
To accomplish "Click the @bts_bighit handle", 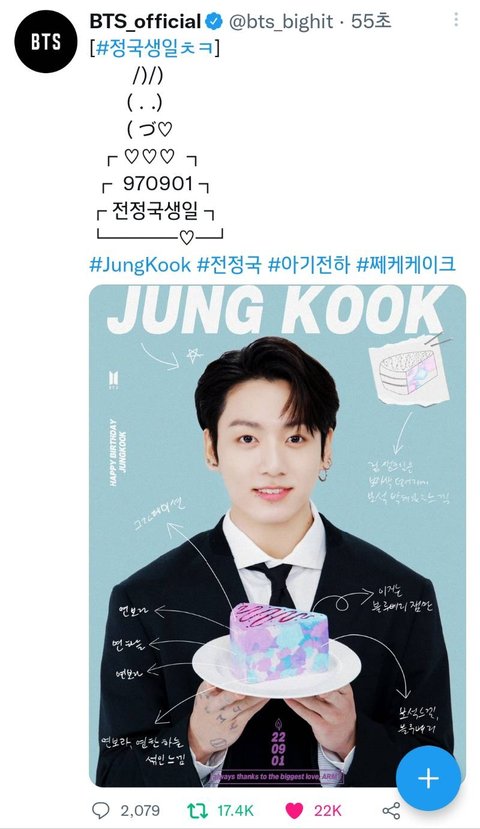I will point(281,22).
